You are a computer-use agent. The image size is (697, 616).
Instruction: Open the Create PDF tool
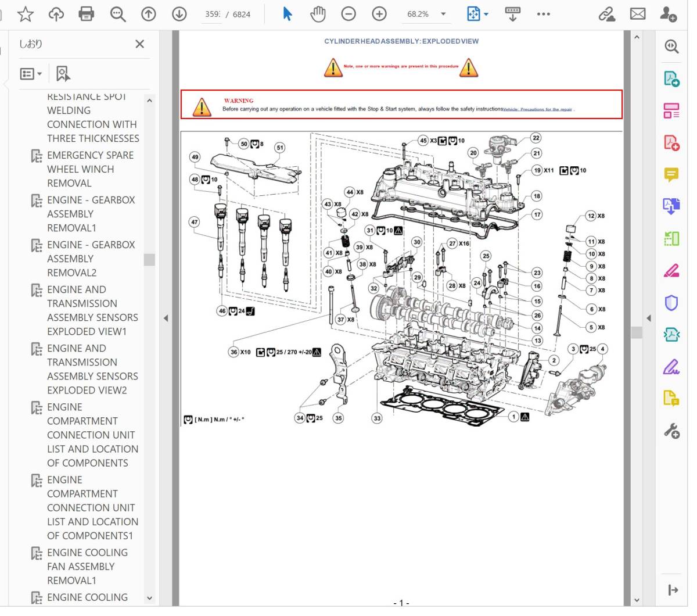click(672, 142)
